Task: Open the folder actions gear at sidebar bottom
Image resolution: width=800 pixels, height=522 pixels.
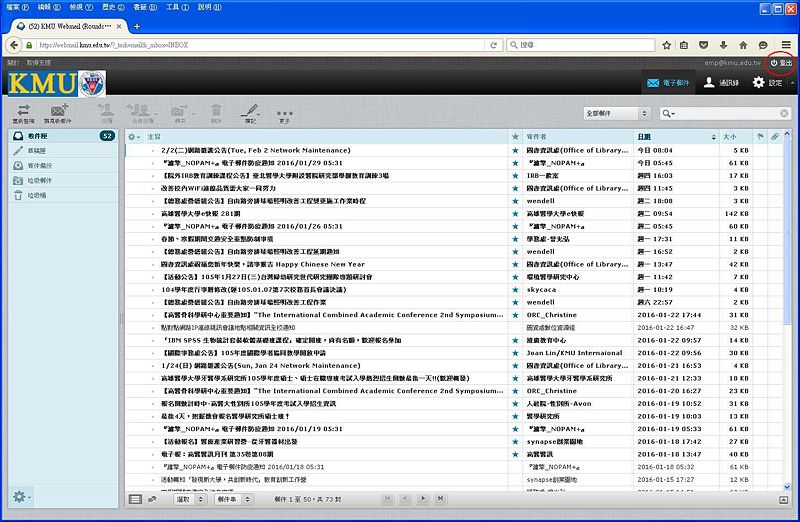Action: 22,496
